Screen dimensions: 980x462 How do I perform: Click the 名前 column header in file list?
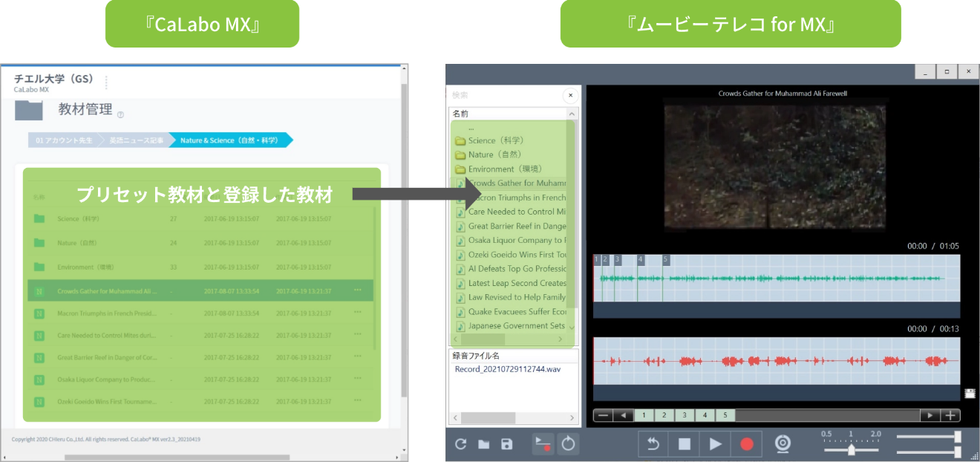tap(509, 114)
